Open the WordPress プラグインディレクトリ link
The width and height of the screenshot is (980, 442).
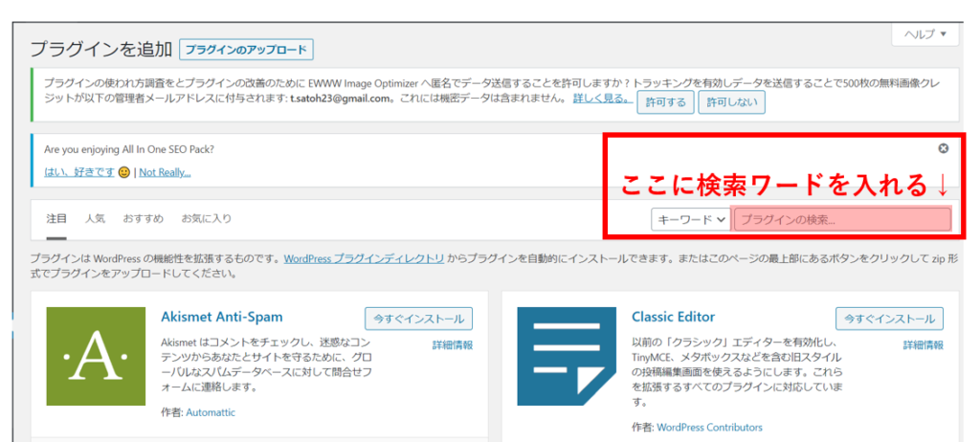tap(365, 258)
